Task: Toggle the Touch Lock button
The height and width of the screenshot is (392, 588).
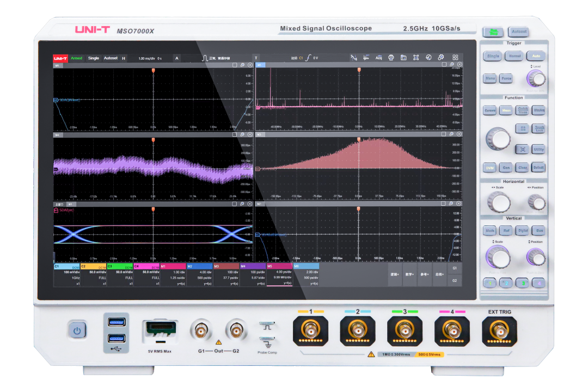Action: pos(539,128)
